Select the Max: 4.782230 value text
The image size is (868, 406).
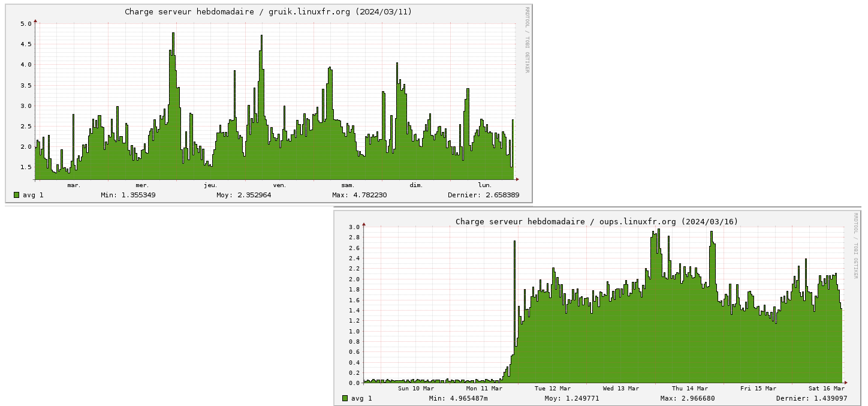pyautogui.click(x=359, y=195)
